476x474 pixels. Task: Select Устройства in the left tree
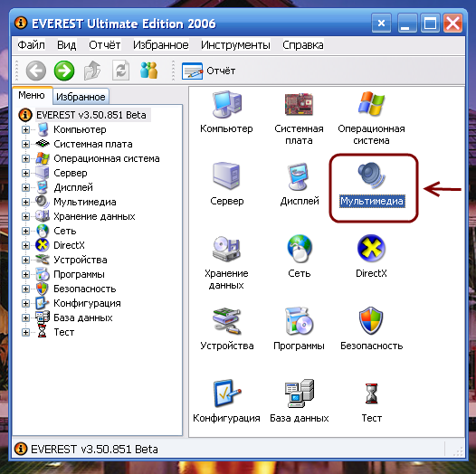[x=81, y=260]
